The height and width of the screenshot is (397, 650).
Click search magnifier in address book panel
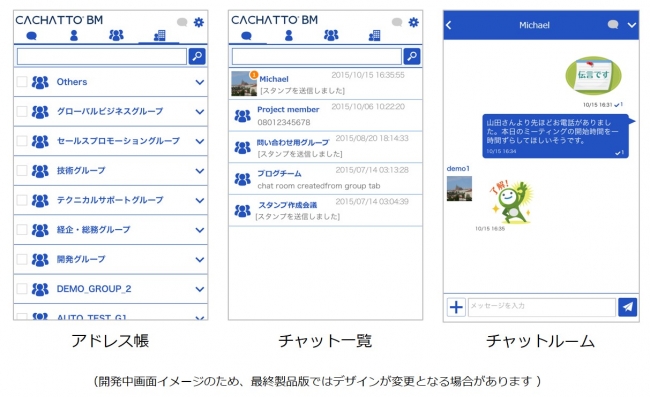pyautogui.click(x=197, y=56)
